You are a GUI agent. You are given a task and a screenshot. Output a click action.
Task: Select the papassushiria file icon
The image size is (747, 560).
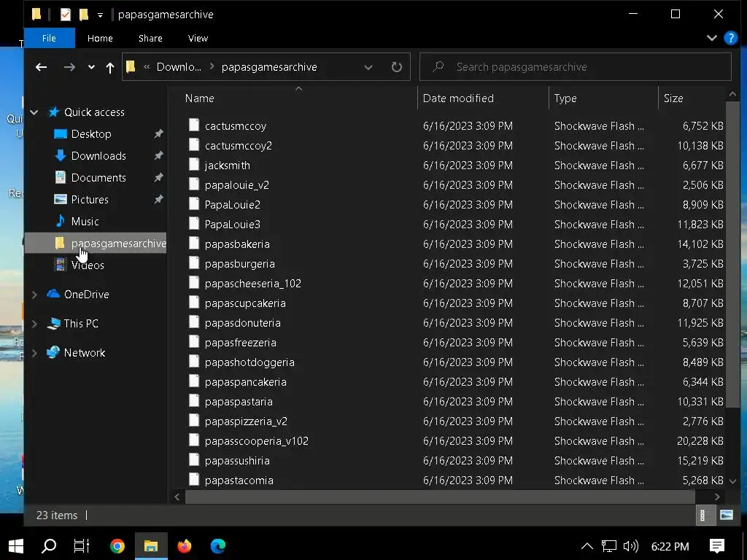pos(194,459)
